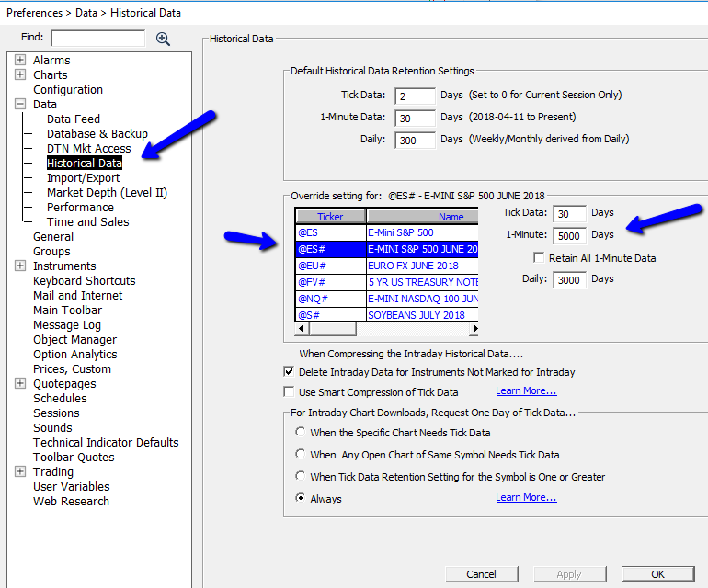The width and height of the screenshot is (708, 588).
Task: Open Keyboard Shortcuts preferences
Action: [x=84, y=281]
